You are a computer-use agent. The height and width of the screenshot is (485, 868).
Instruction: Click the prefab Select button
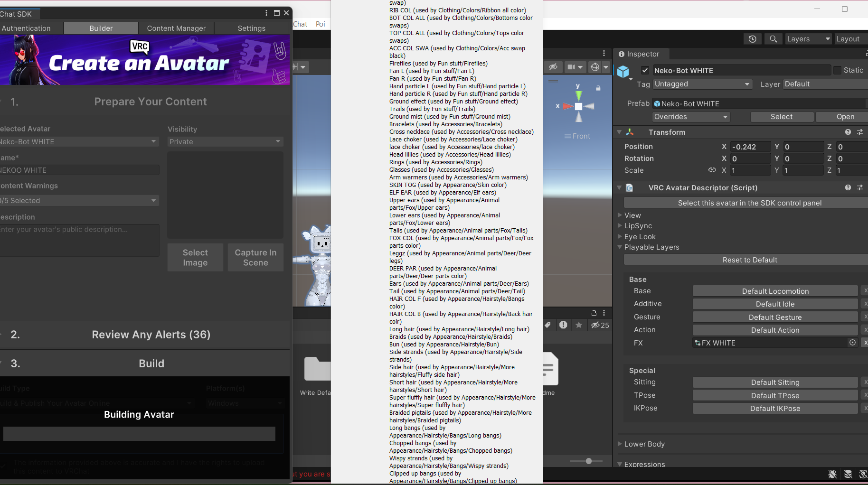782,117
